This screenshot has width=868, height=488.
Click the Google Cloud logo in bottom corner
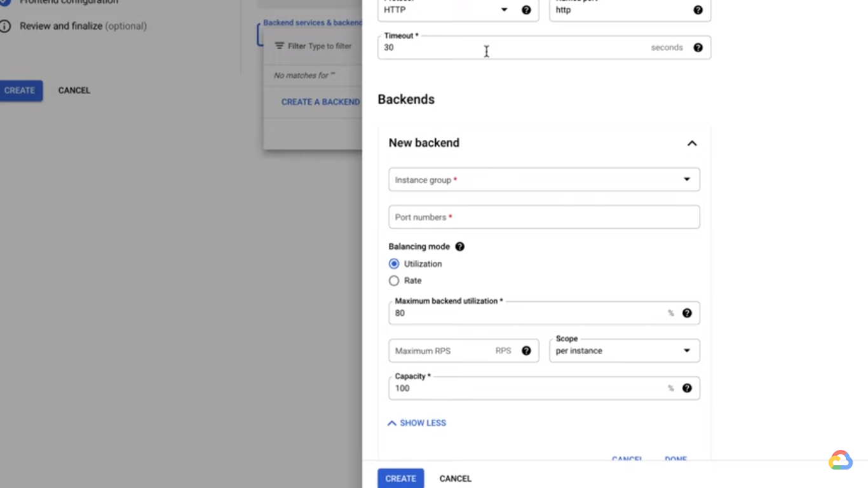pyautogui.click(x=840, y=460)
